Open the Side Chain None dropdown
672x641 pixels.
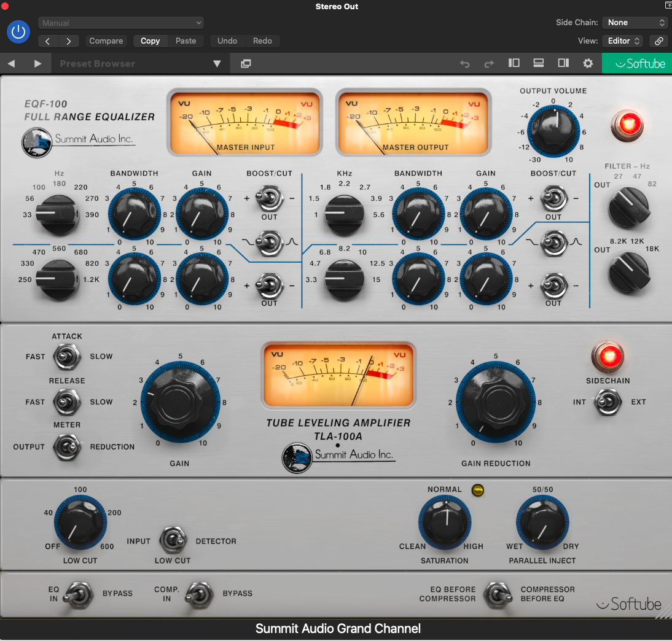[x=635, y=23]
